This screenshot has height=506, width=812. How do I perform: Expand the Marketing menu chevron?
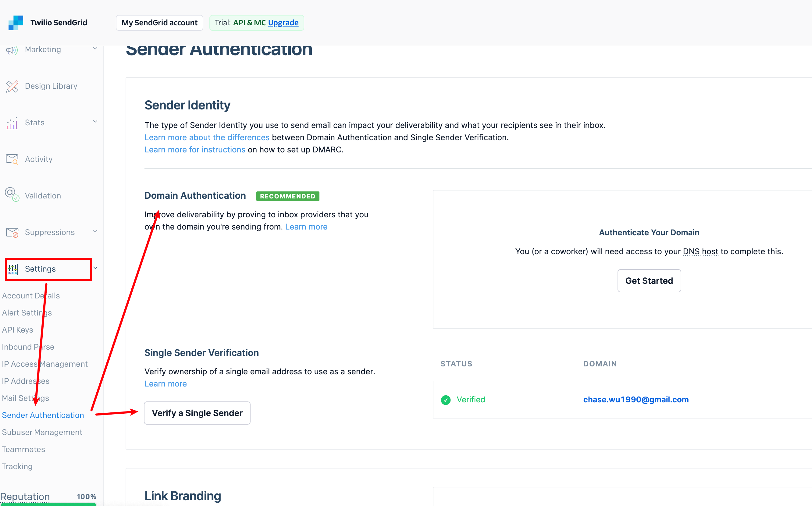(x=95, y=49)
